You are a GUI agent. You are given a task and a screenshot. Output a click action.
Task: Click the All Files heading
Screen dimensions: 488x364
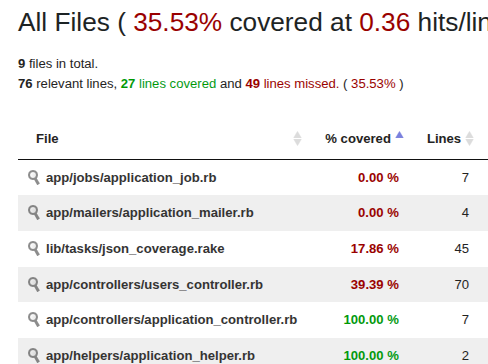(64, 23)
